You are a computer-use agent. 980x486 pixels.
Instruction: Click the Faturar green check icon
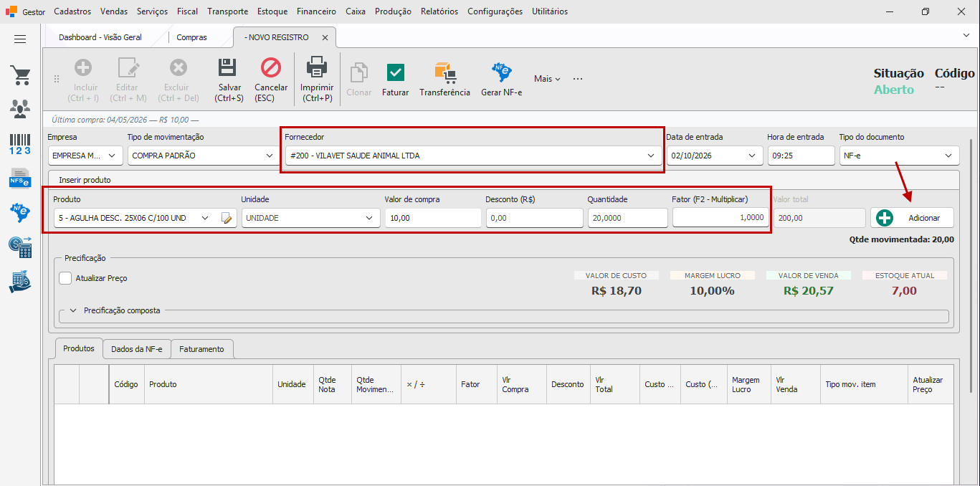pyautogui.click(x=395, y=72)
